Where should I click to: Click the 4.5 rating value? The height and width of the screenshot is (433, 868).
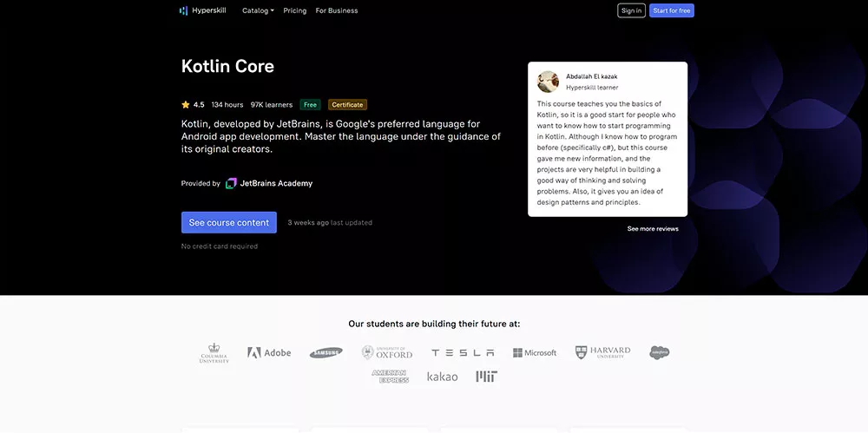[199, 105]
